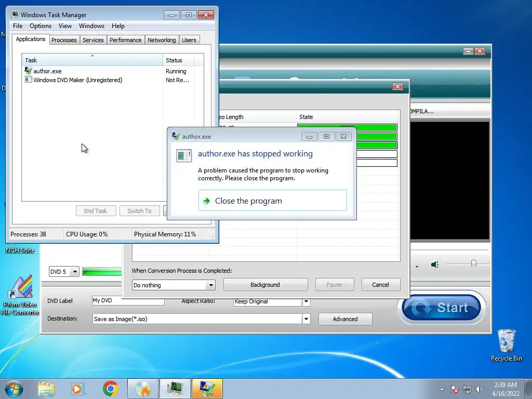Click the volume icon in the system tray

[x=480, y=389]
